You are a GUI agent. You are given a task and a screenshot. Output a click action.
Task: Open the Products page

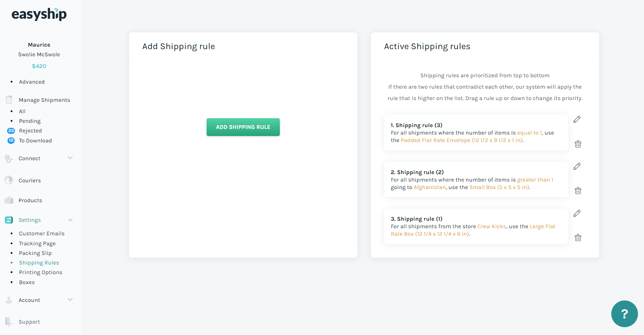click(x=30, y=200)
